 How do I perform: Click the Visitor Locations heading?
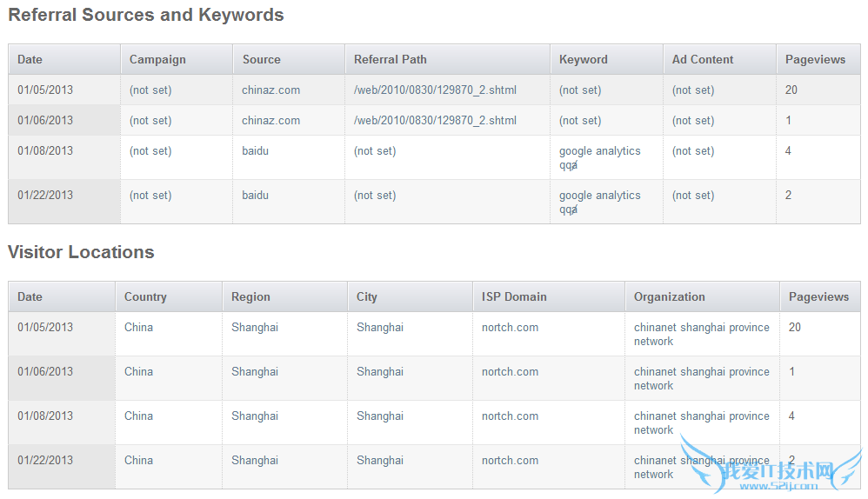pyautogui.click(x=81, y=252)
